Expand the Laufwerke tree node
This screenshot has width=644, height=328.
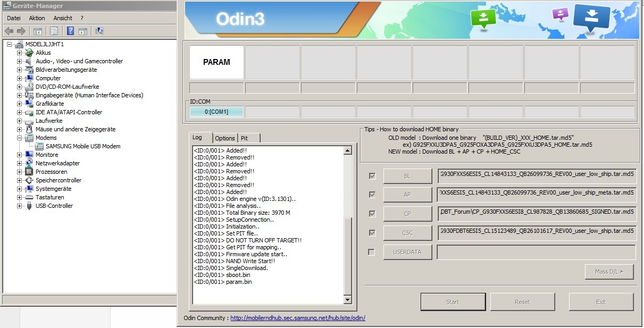click(x=20, y=121)
